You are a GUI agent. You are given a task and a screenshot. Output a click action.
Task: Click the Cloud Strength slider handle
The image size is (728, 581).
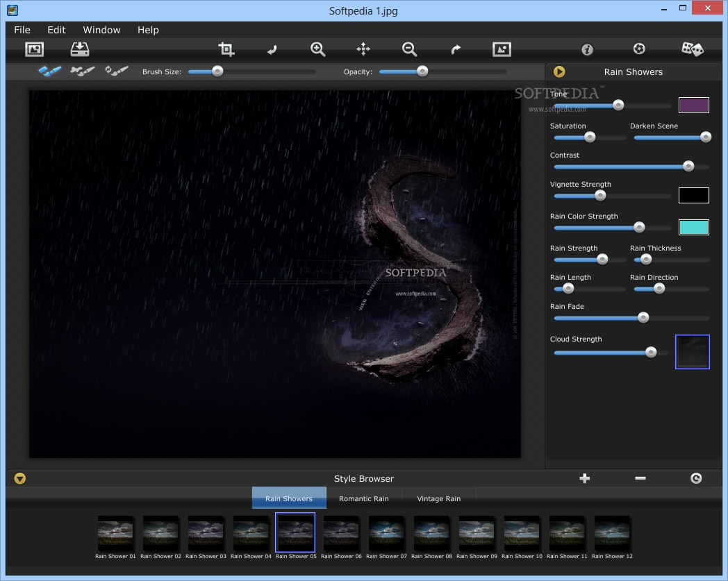pyautogui.click(x=651, y=352)
